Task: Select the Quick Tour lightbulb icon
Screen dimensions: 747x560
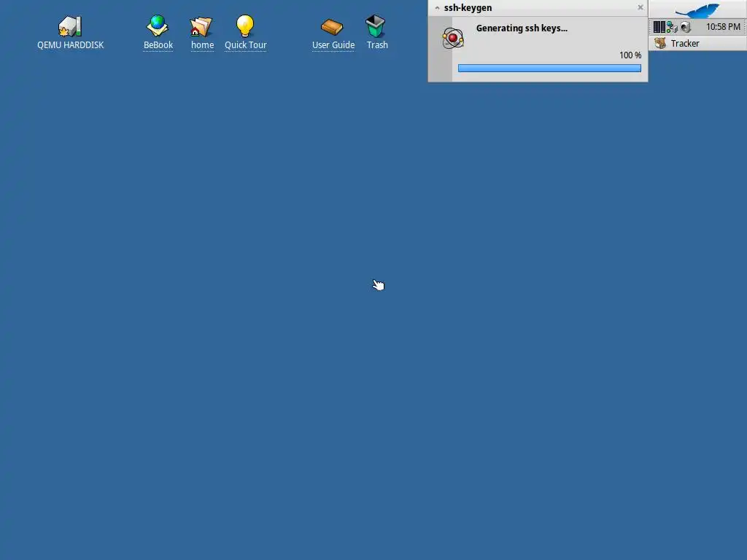Action: click(x=245, y=26)
